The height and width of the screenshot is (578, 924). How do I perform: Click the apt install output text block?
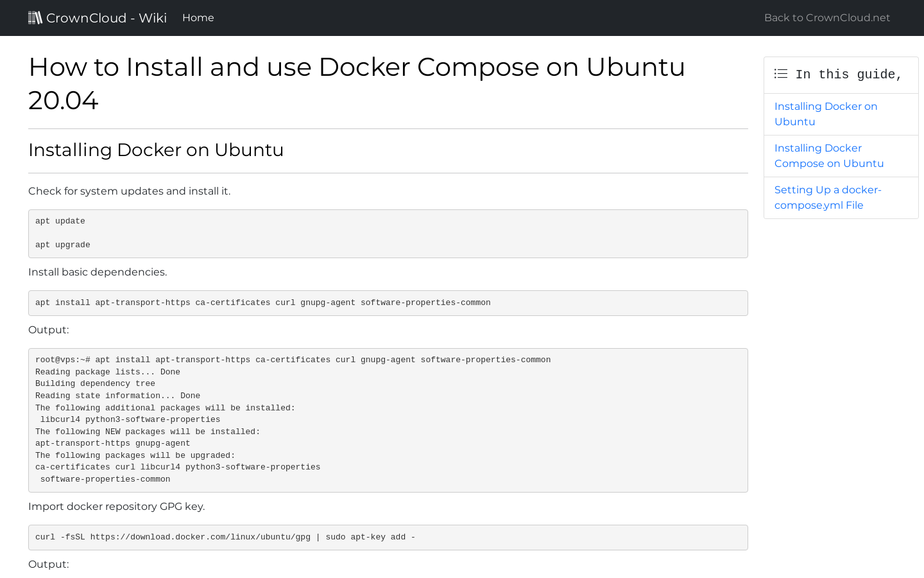[388, 419]
